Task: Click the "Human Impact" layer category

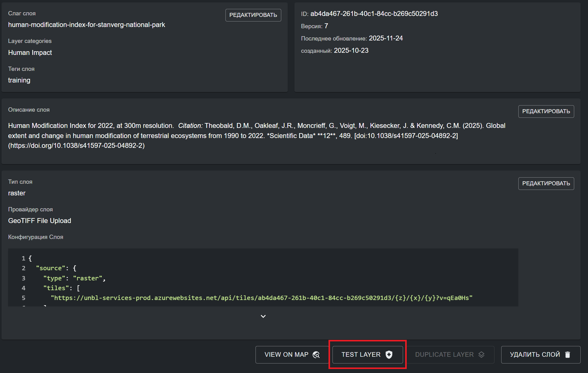Action: click(30, 53)
